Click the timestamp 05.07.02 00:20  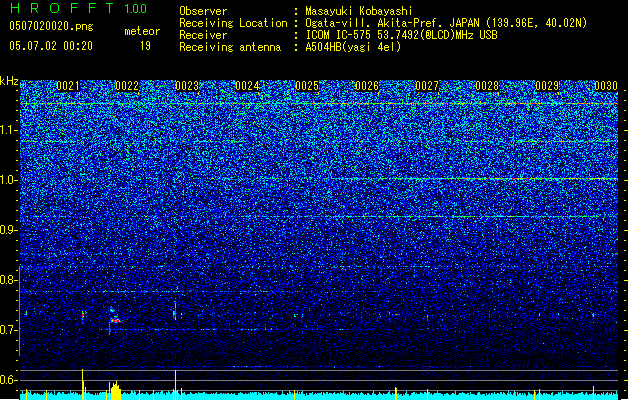point(51,46)
